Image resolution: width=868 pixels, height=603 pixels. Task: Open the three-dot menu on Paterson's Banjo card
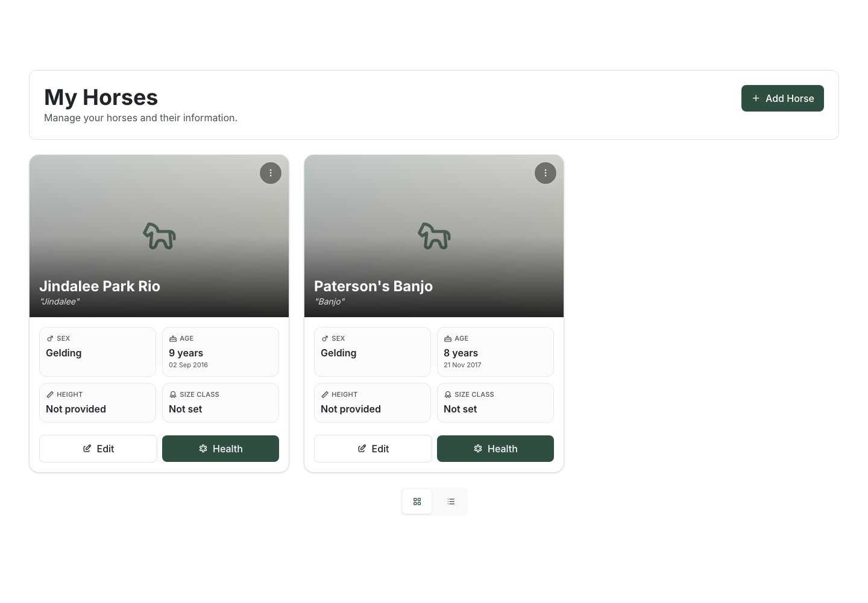[x=546, y=173]
